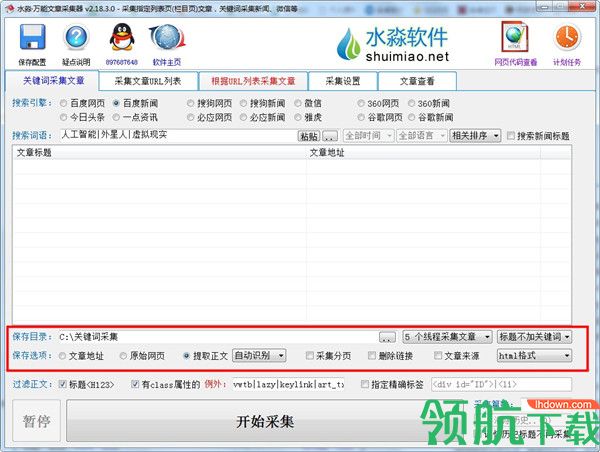600x452 pixels.
Task: Open the 自动识别 dropdown
Action: point(259,356)
